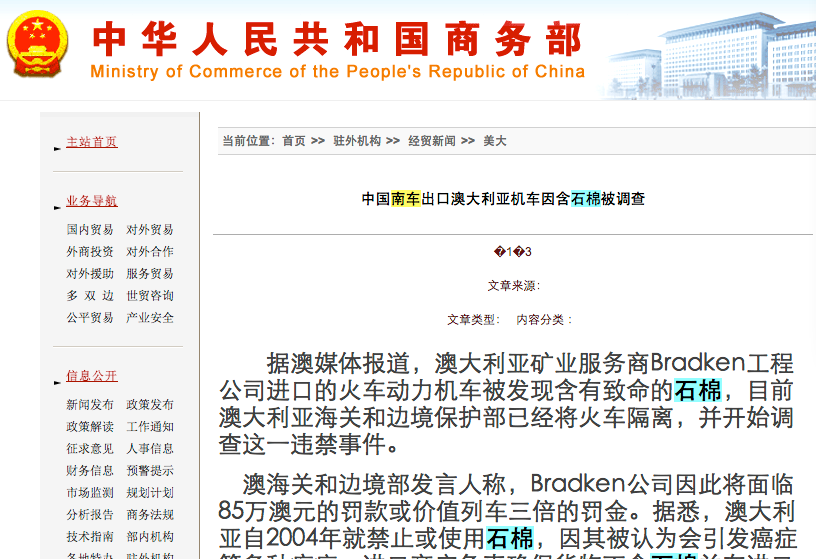Select 产业安全 in sidebar
The image size is (816, 559).
[x=150, y=317]
